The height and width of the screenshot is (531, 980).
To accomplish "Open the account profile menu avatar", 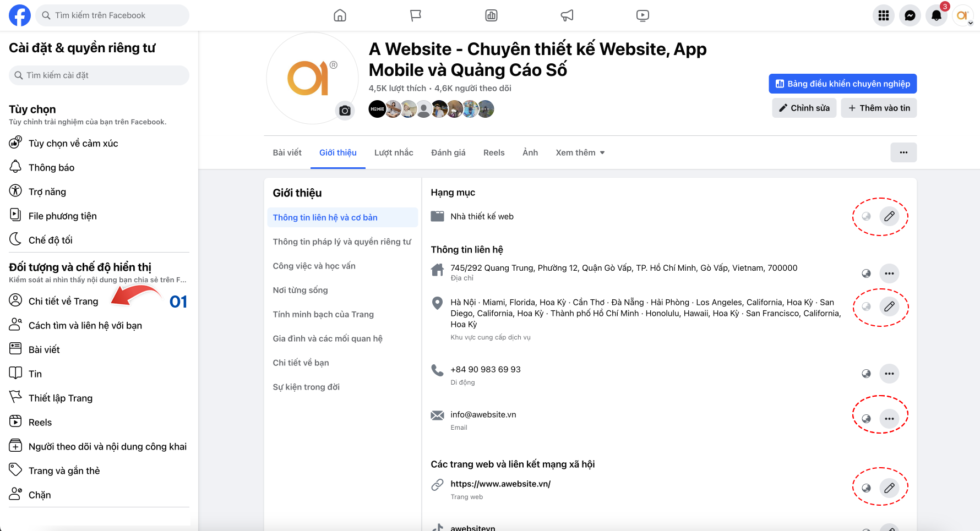I will pyautogui.click(x=963, y=15).
